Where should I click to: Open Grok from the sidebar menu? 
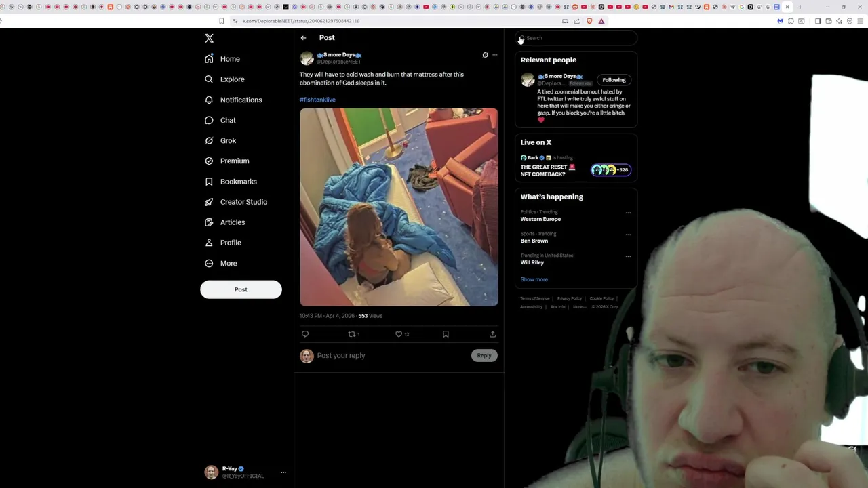220,140
